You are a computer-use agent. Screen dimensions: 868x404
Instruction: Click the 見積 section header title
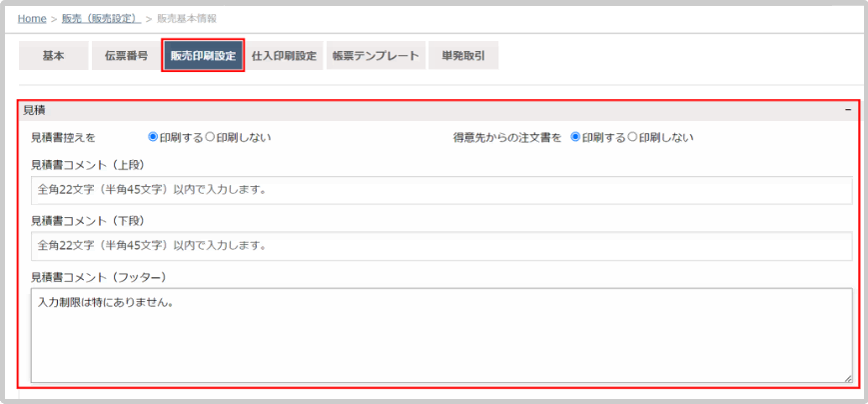(35, 110)
